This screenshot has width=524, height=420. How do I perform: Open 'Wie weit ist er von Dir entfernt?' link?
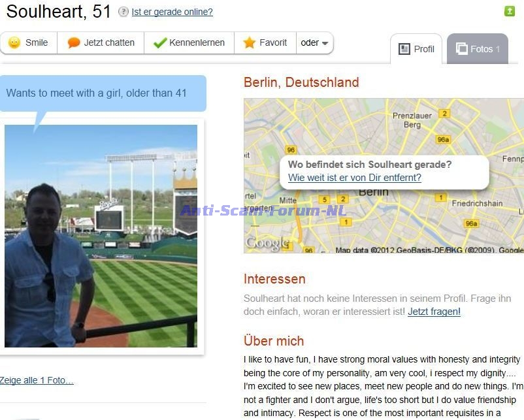point(355,178)
